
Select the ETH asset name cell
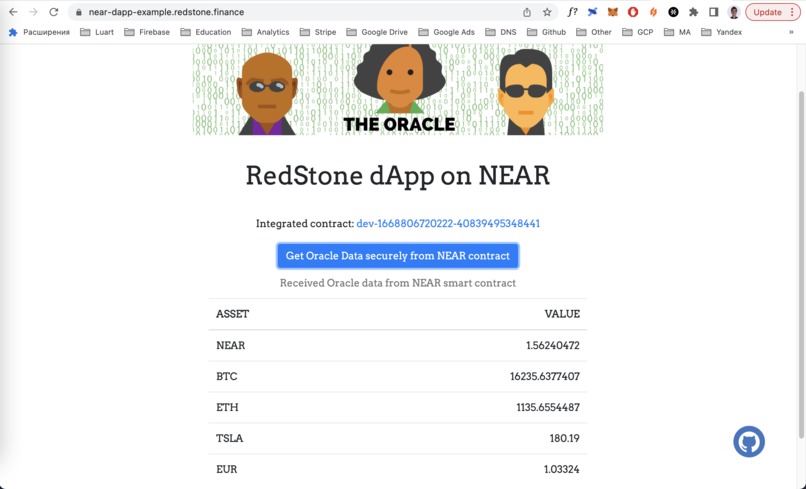(x=227, y=407)
